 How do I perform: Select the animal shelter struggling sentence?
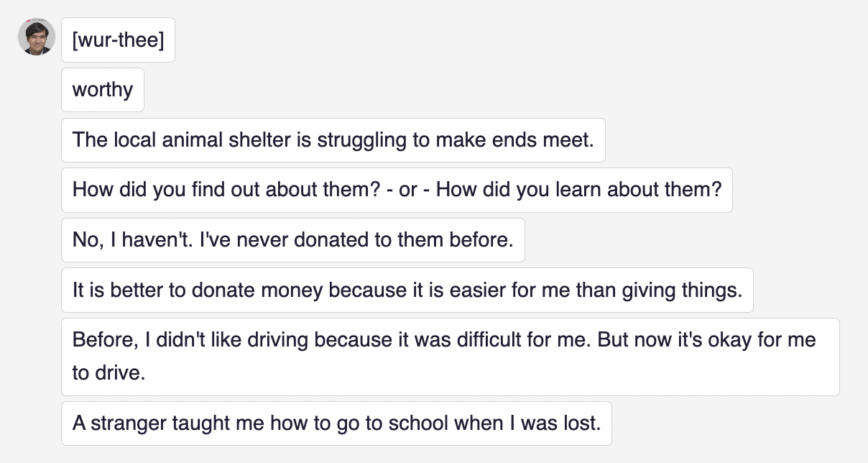click(x=333, y=139)
